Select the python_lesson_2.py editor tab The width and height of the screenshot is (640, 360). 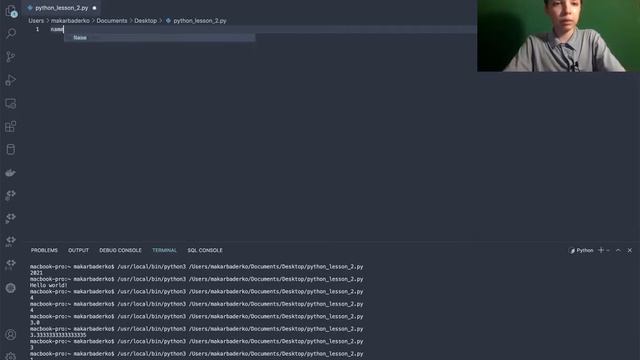click(x=61, y=8)
